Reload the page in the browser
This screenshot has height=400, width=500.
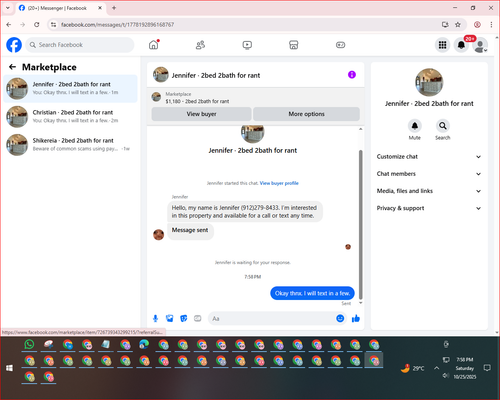(x=37, y=24)
